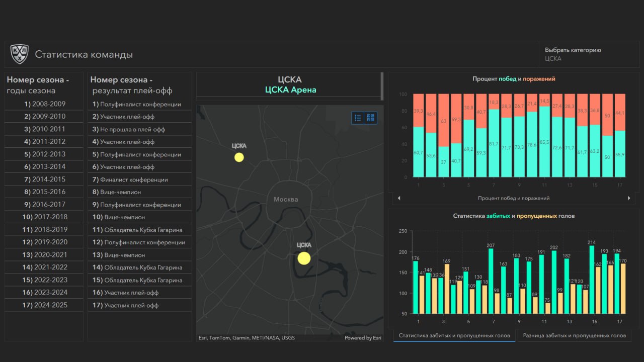This screenshot has width=644, height=362.
Task: Click result 13) Вице-чемпион
Action: pos(140,255)
